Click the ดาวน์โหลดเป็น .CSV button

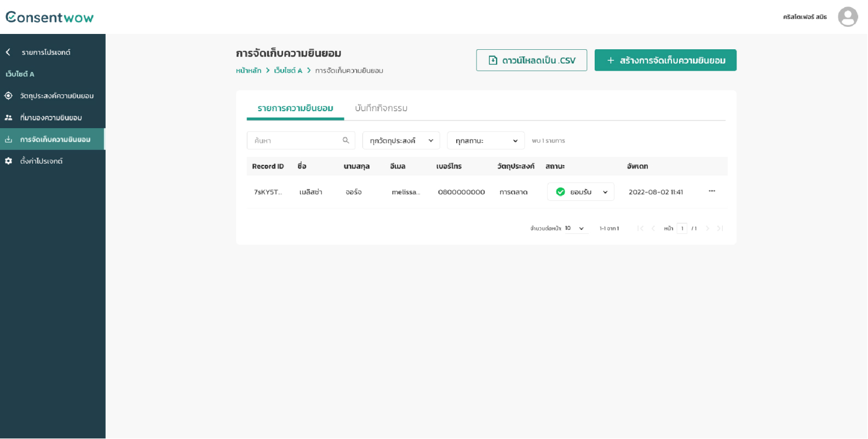click(x=531, y=60)
